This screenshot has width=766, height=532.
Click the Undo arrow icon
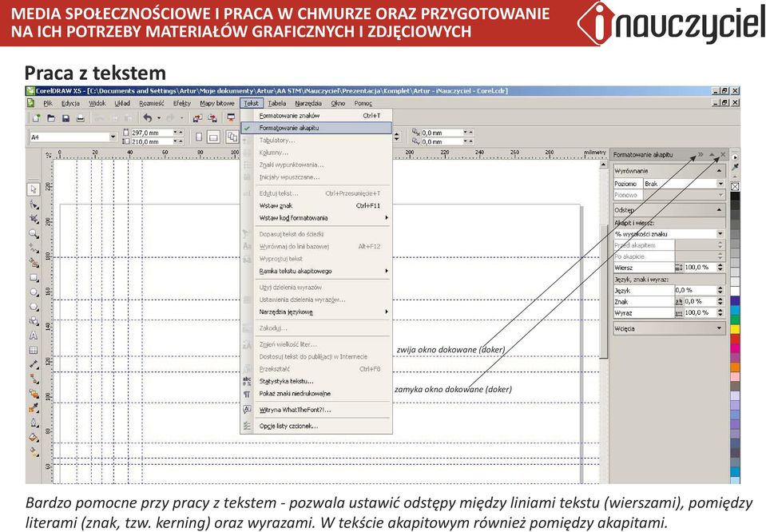tap(147, 118)
